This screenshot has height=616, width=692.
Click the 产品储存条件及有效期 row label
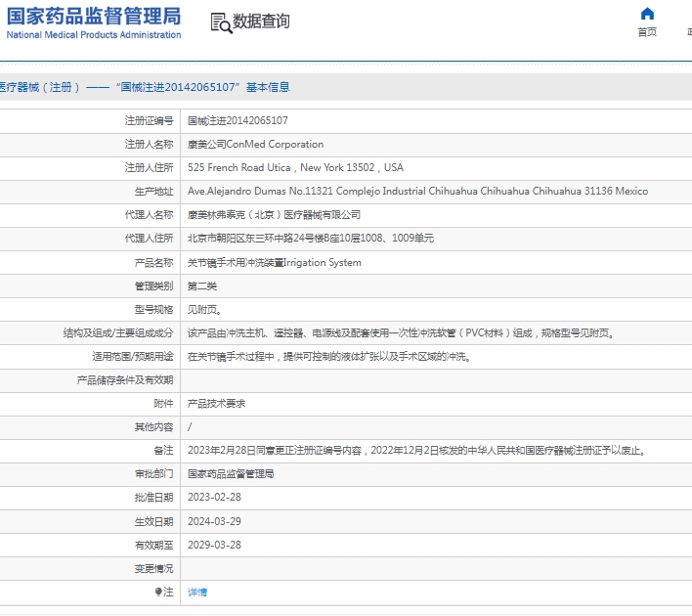(125, 380)
